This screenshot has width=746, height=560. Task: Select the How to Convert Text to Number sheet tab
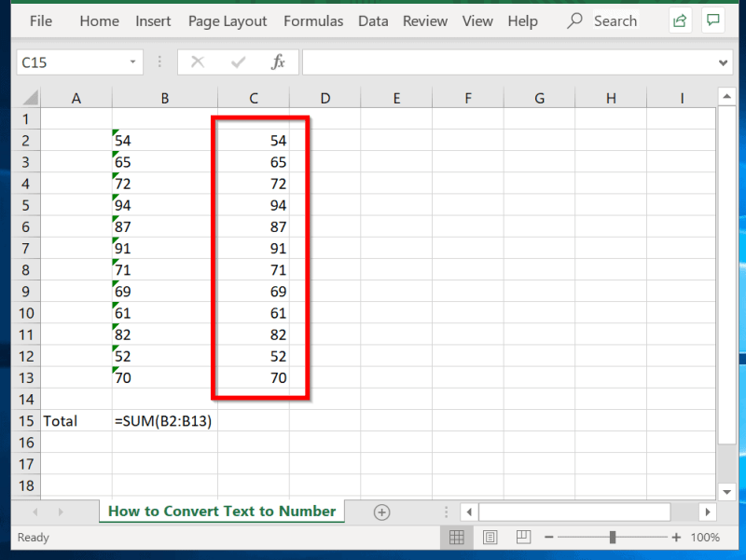coord(221,512)
